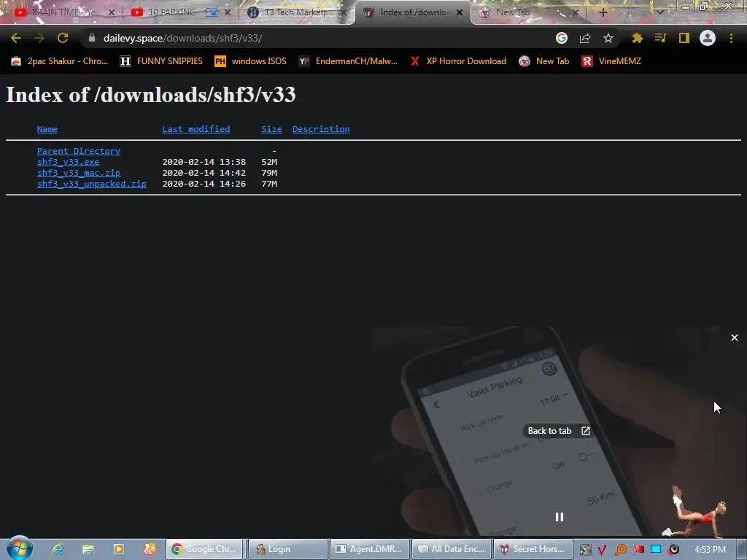747x560 pixels.
Task: Close the BRAIN TIME tab
Action: coord(112,12)
